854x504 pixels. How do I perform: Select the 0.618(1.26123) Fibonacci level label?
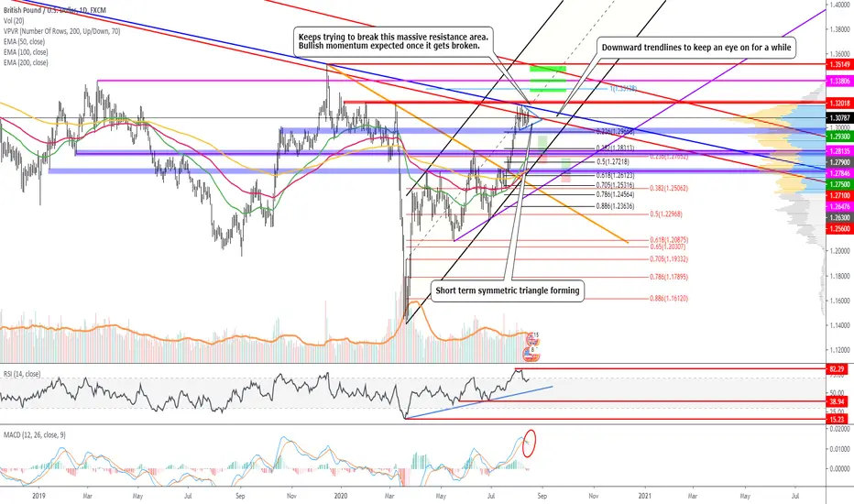click(x=615, y=175)
